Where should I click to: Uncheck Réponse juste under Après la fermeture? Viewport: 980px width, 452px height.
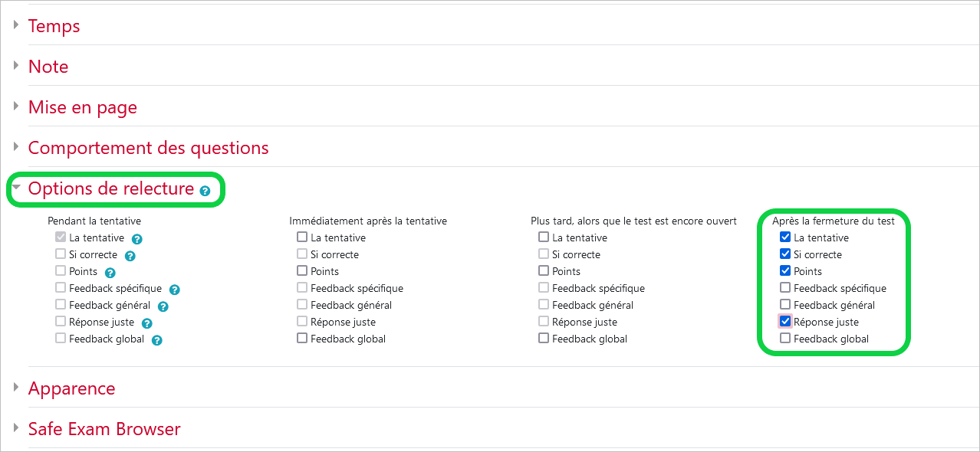[785, 322]
